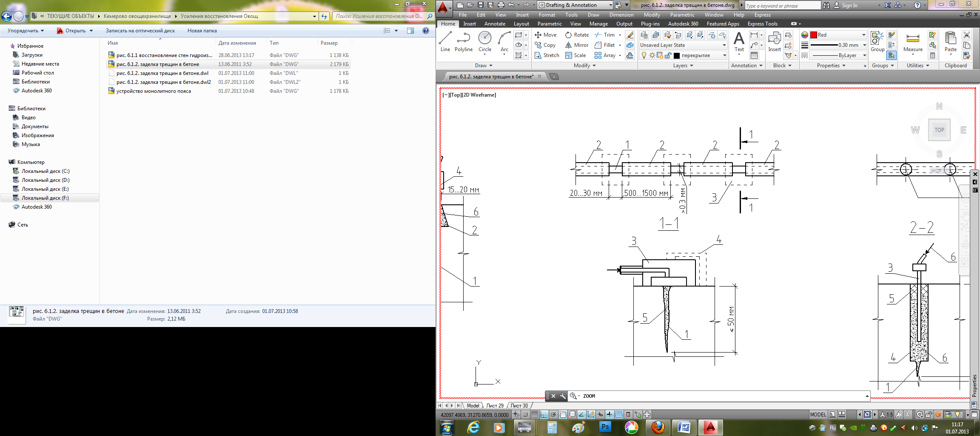Select the Polyline tool
Screen dimensions: 980x436
pos(463,42)
